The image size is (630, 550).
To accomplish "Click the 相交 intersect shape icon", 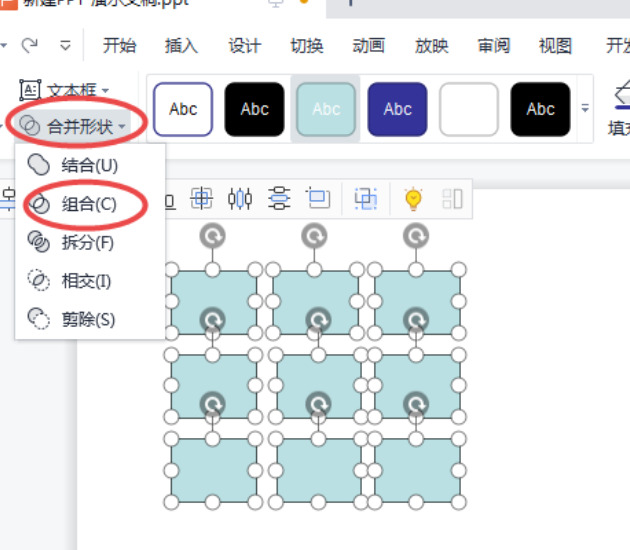I will [x=39, y=280].
